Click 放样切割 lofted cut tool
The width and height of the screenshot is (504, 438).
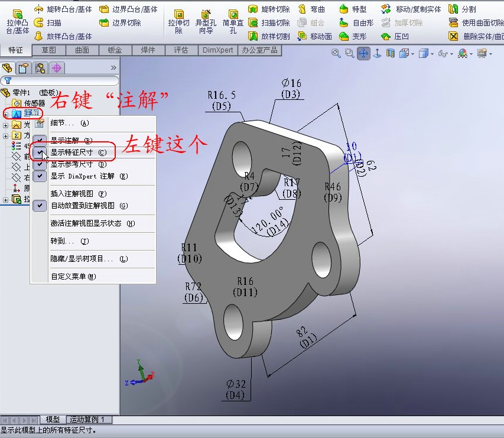click(x=269, y=36)
